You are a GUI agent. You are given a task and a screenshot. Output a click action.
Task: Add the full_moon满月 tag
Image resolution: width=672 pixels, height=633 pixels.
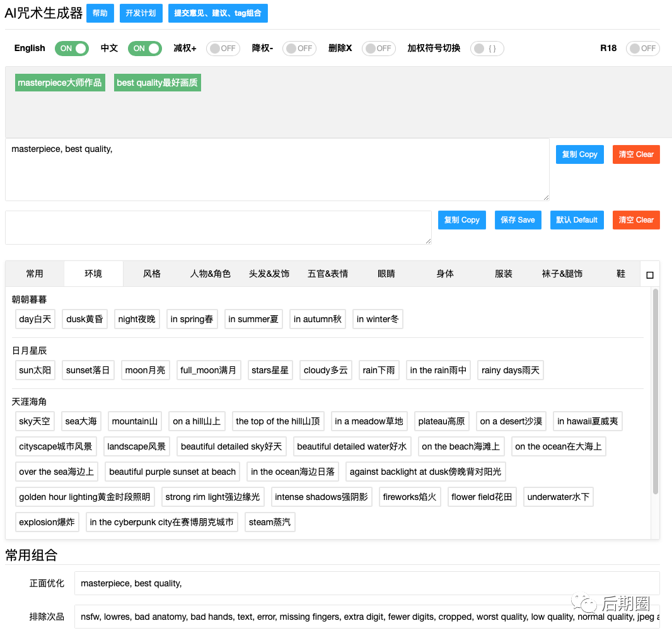209,370
